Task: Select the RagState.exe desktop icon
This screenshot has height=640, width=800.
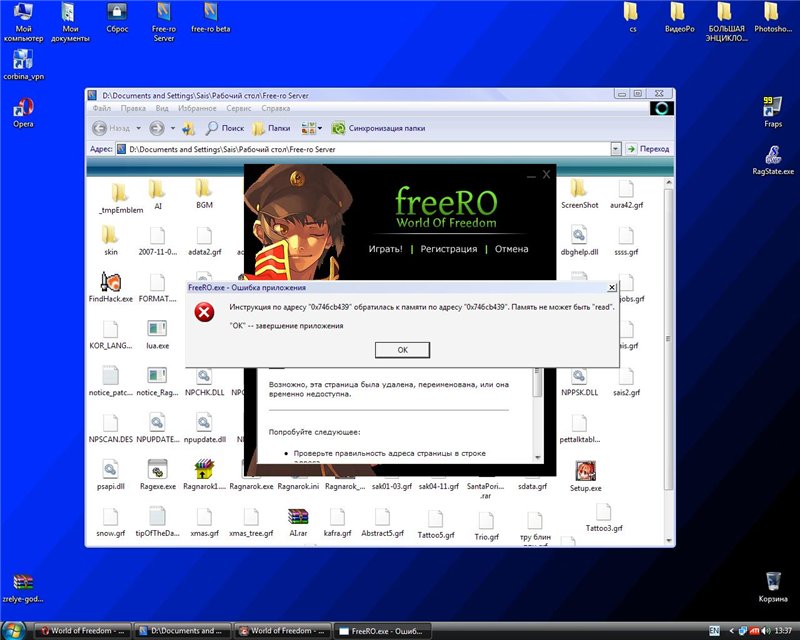Action: coord(773,160)
